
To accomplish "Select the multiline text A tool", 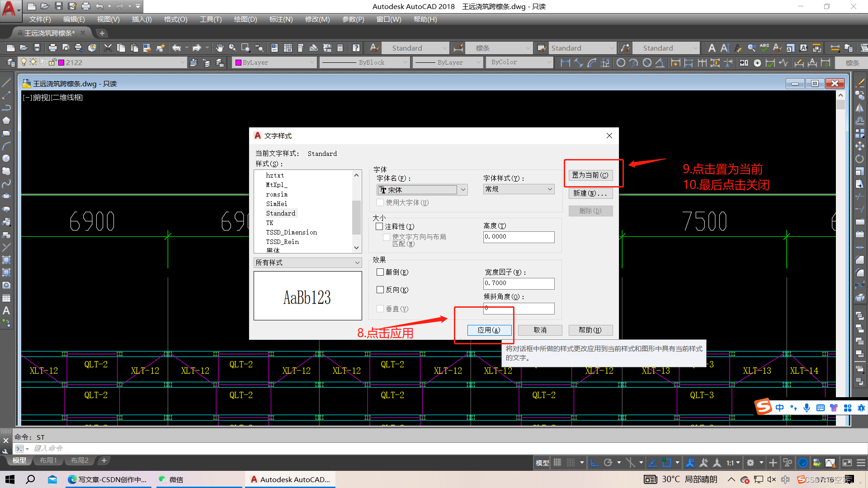I will pyautogui.click(x=6, y=311).
